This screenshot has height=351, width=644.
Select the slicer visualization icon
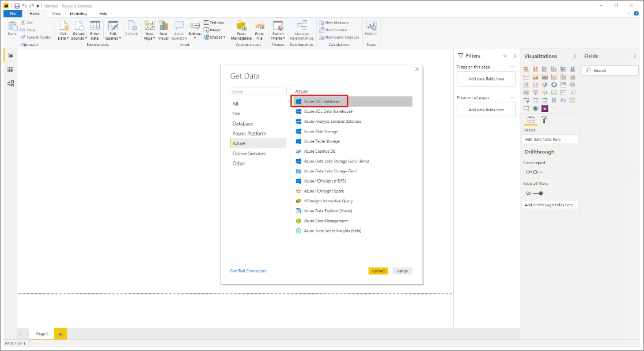point(526,100)
